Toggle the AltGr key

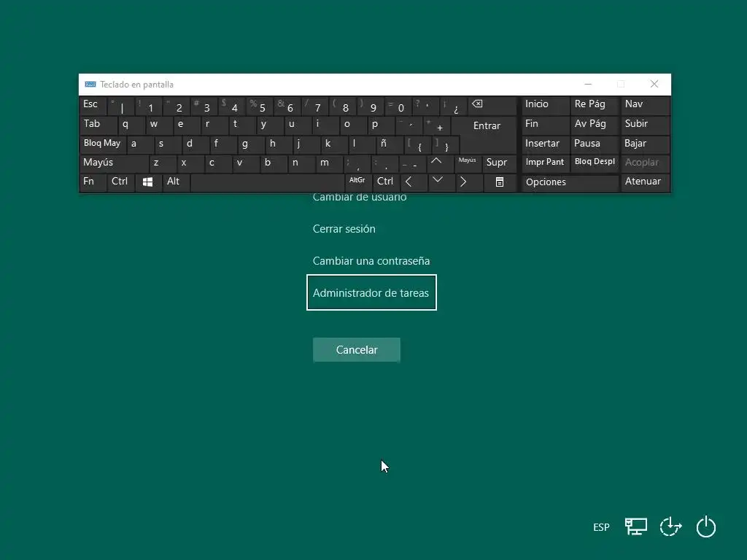click(357, 182)
